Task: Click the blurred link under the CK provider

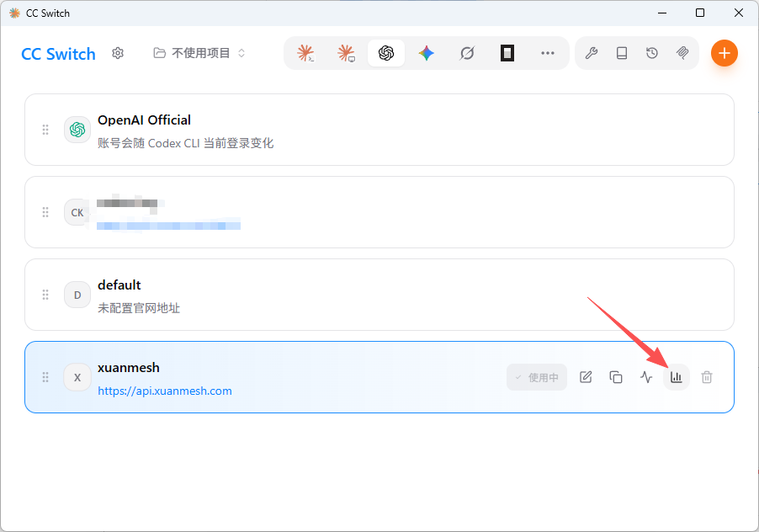Action: (x=168, y=226)
